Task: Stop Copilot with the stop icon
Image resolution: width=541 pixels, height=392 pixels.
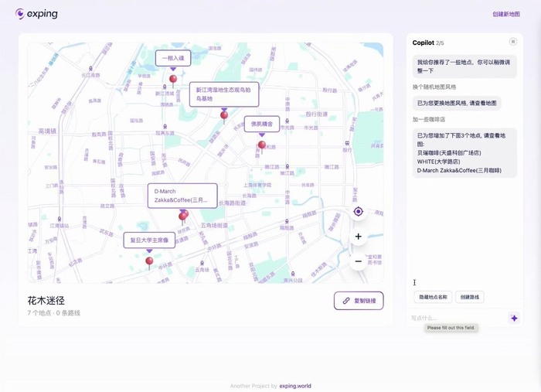Action: [513, 42]
